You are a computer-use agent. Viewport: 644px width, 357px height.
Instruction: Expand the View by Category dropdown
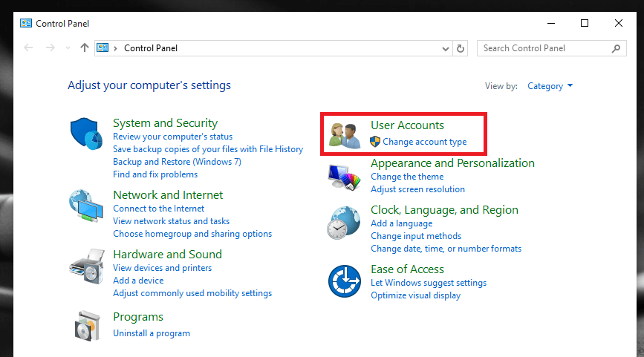point(550,86)
